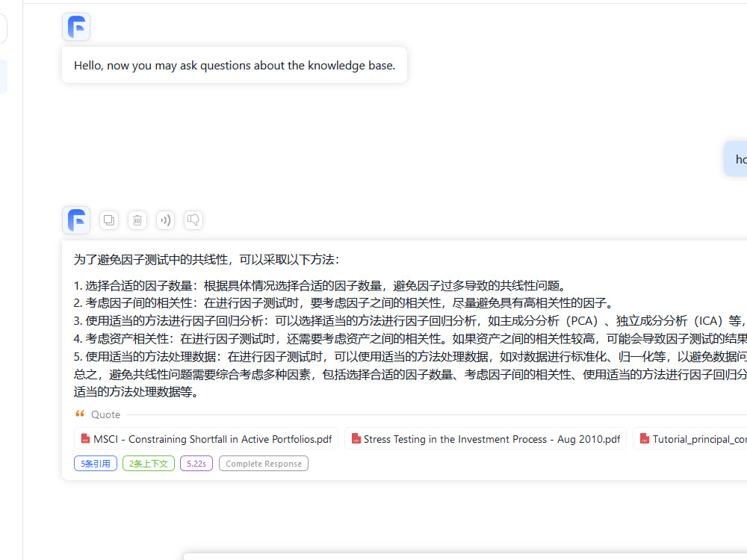The image size is (747, 560).
Task: Click the line starting '4. 考虑资产相关性'
Action: [x=409, y=339]
